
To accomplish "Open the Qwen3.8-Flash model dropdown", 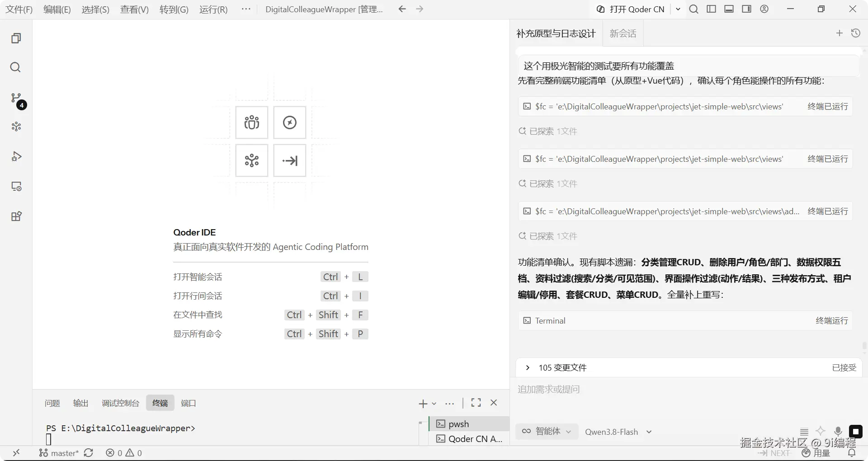I will point(618,432).
